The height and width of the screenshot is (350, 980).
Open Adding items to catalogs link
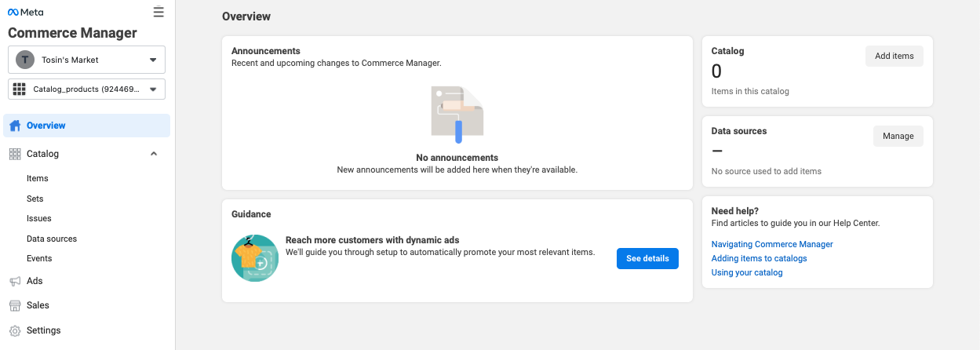coord(759,258)
